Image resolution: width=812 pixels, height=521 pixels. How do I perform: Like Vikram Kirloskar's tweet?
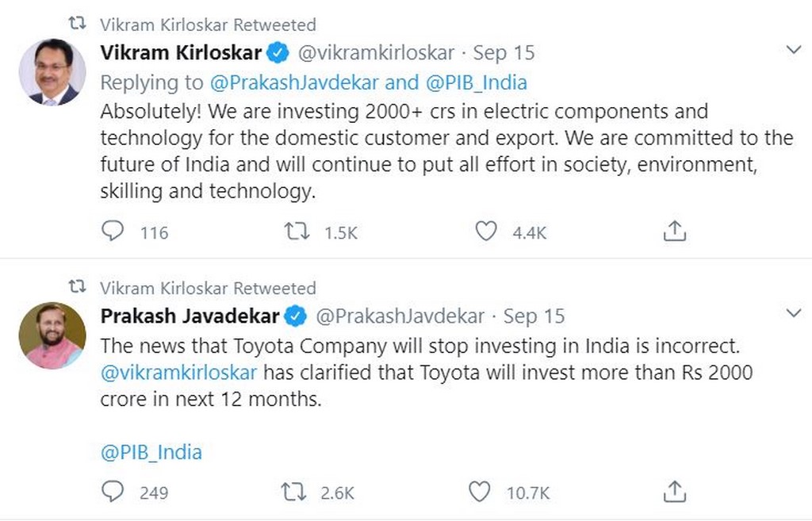(x=485, y=231)
